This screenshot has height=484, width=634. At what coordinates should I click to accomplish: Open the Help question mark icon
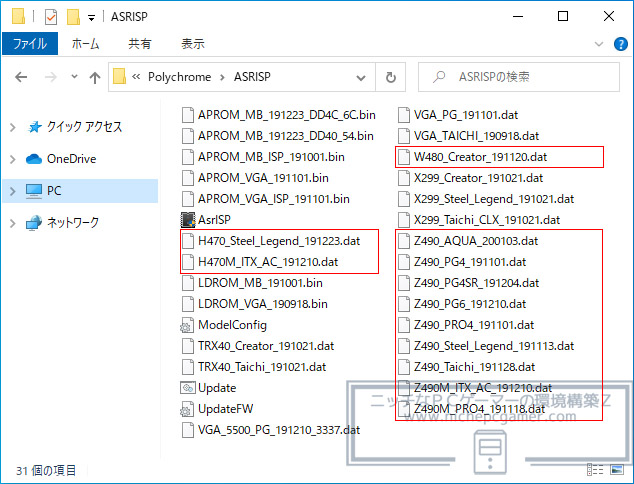621,44
